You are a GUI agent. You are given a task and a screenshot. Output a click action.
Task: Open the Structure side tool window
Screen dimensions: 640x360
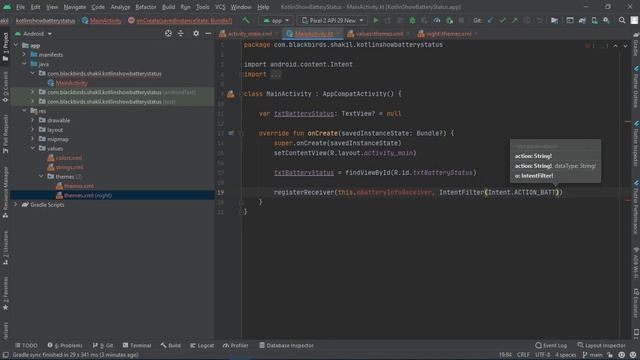pyautogui.click(x=5, y=248)
